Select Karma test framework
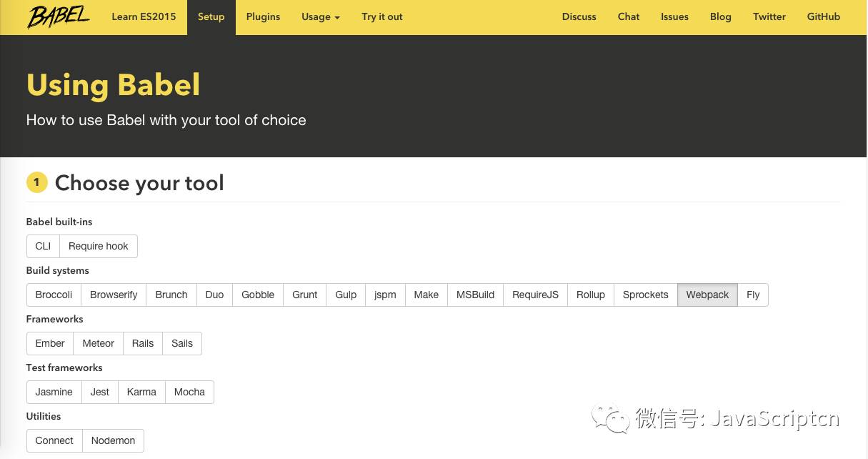 (141, 392)
